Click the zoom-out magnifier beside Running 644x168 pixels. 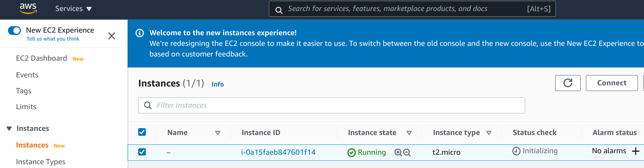coord(407,152)
